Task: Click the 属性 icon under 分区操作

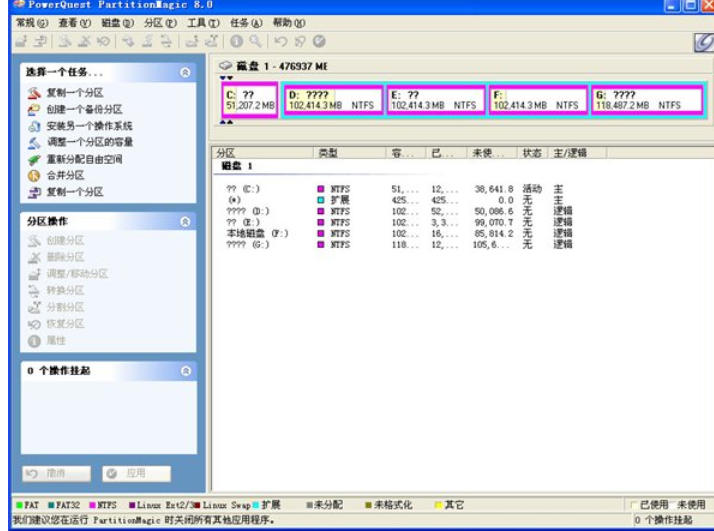Action: pos(32,338)
